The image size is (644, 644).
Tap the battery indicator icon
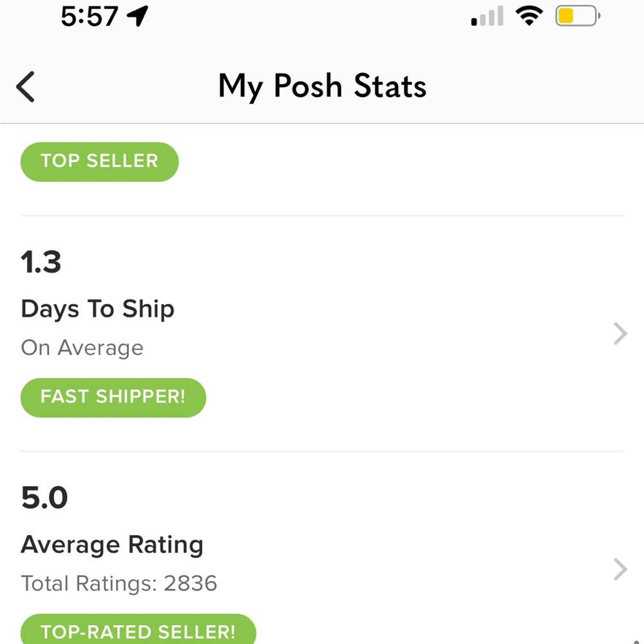point(578,16)
